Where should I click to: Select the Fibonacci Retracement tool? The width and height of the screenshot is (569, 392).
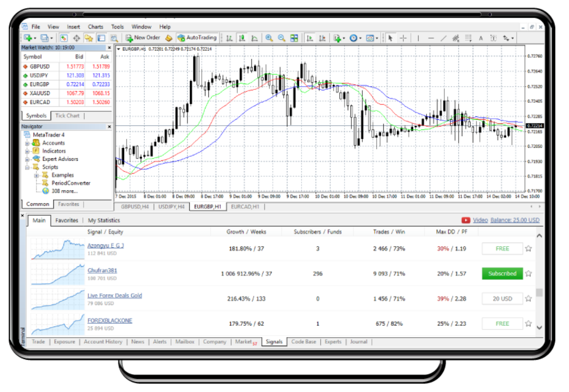[x=468, y=38]
